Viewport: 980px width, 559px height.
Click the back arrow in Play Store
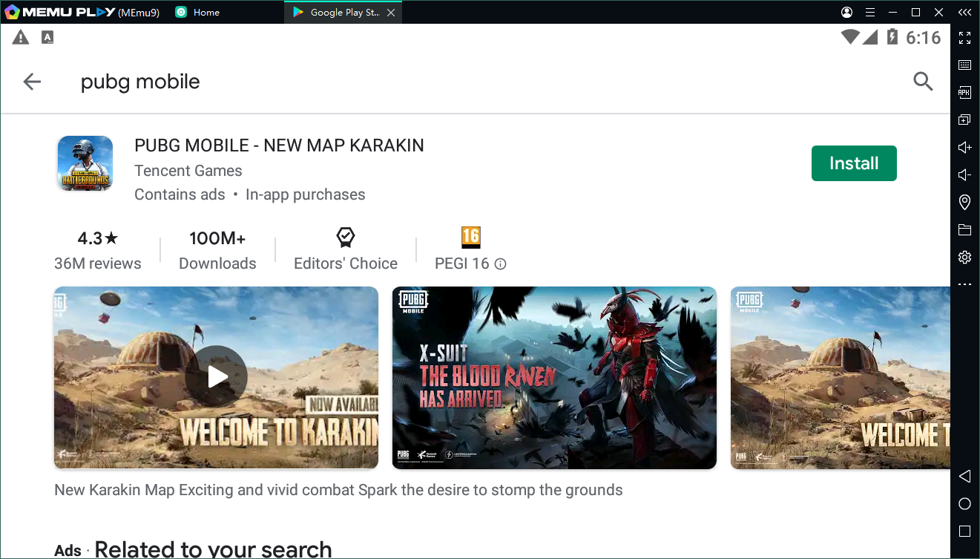tap(32, 82)
